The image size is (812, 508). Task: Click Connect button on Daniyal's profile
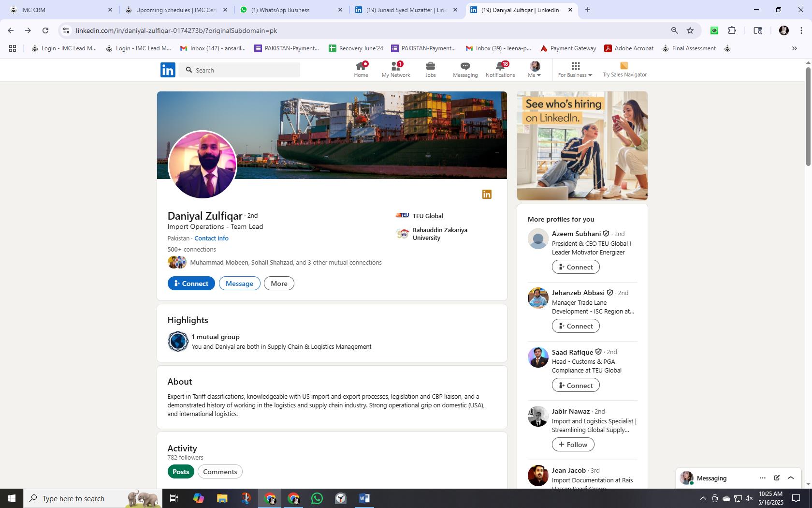click(x=191, y=284)
